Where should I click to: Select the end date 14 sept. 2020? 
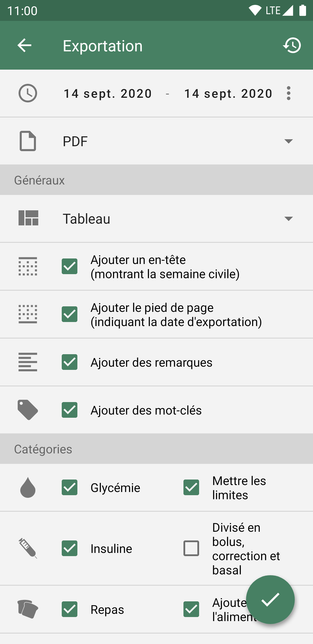click(228, 93)
